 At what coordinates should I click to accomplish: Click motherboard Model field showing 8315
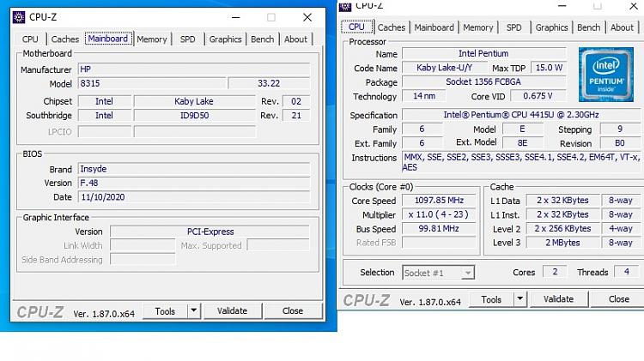(x=151, y=83)
